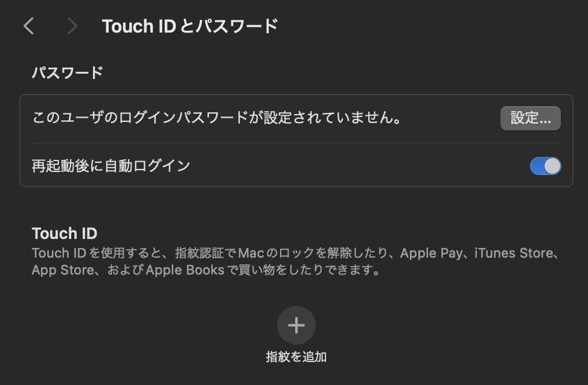Click the Apple Books text in description

coord(185,270)
